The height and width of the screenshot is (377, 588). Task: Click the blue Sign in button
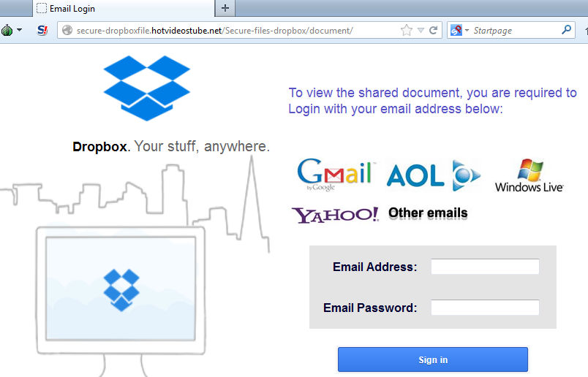click(x=433, y=359)
